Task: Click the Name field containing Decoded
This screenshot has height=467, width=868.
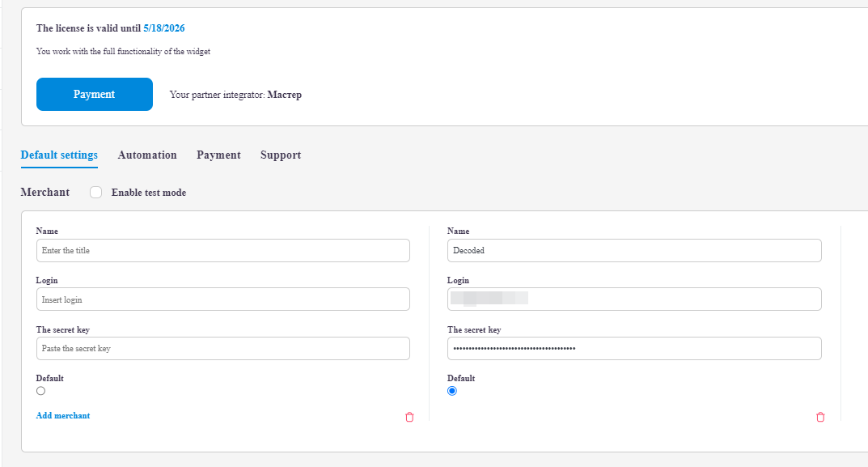Action: click(x=634, y=251)
